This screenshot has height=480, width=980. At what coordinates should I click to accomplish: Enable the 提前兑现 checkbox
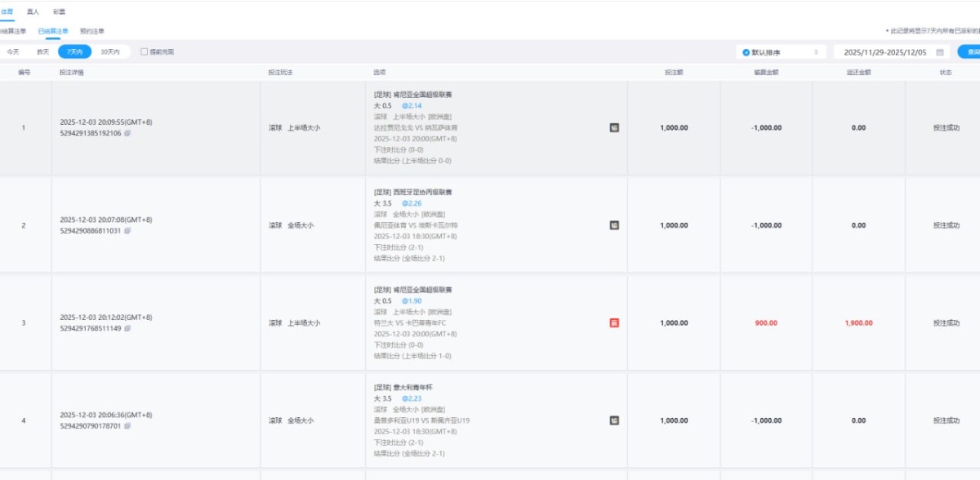(145, 51)
